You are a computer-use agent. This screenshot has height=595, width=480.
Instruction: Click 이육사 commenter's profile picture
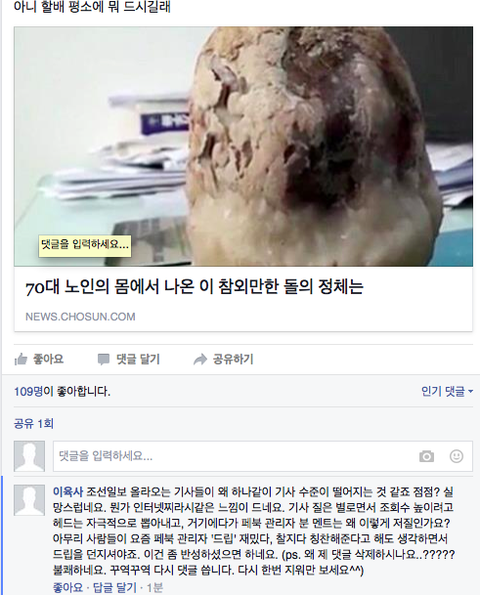pyautogui.click(x=29, y=500)
